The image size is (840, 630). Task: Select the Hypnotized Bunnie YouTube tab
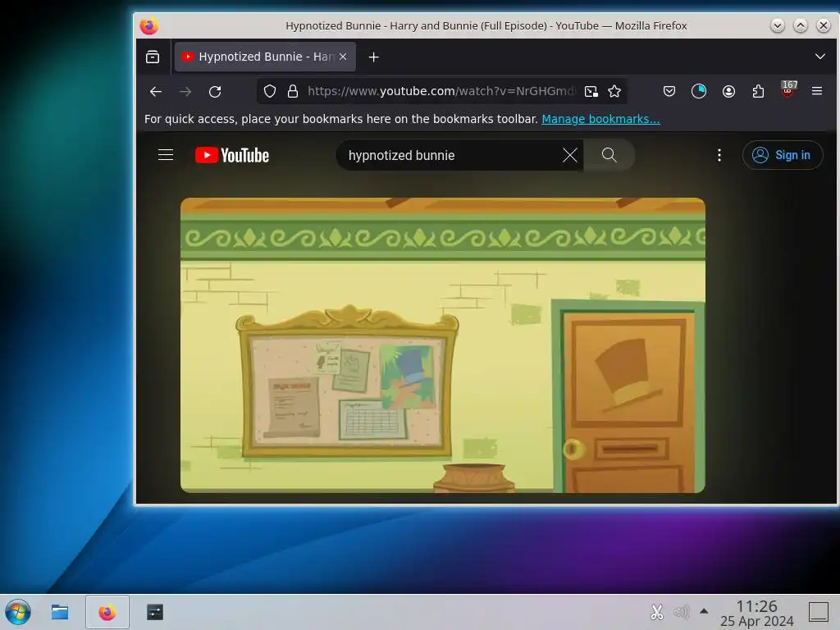click(x=265, y=57)
